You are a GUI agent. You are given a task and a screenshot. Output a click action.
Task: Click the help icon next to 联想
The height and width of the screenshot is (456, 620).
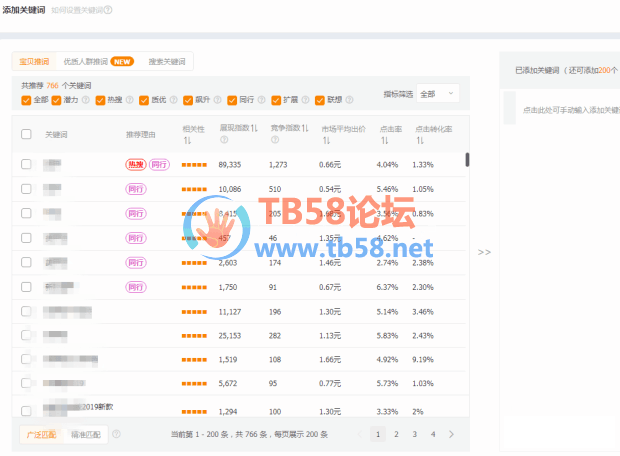pos(349,100)
